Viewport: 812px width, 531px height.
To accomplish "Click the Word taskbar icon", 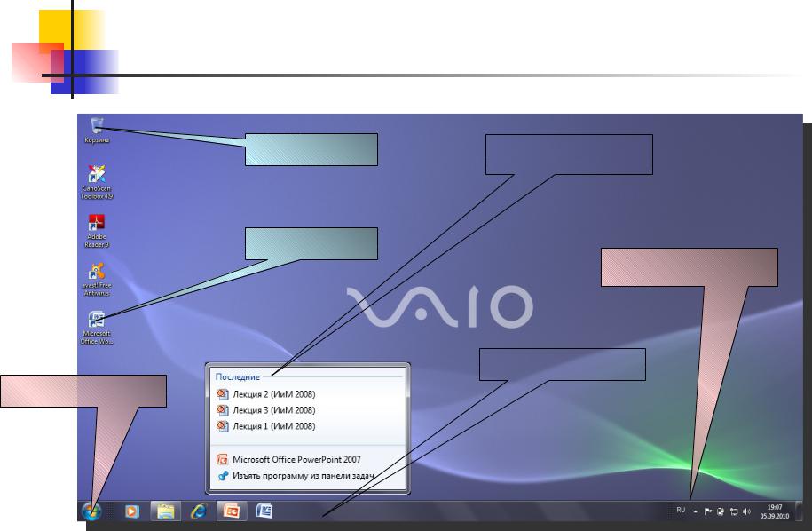I will [264, 511].
